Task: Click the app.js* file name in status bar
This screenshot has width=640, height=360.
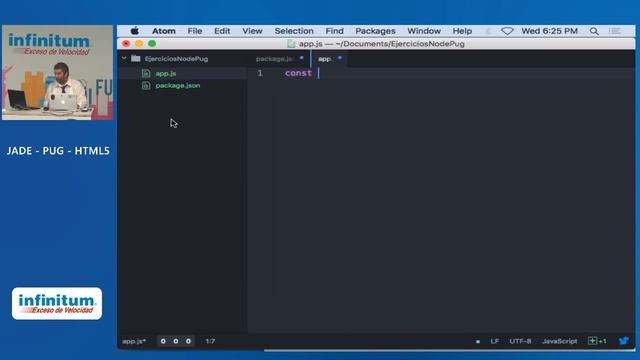Action: click(x=134, y=341)
